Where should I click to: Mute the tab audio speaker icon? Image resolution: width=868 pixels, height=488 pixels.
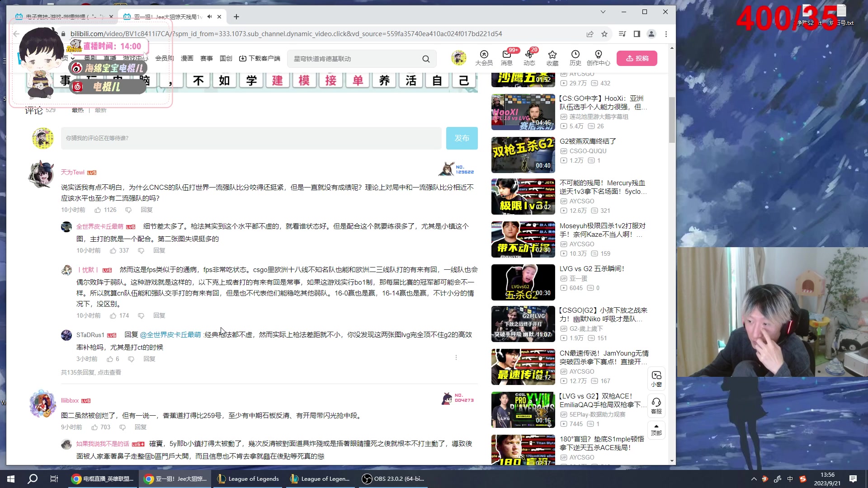(x=209, y=17)
